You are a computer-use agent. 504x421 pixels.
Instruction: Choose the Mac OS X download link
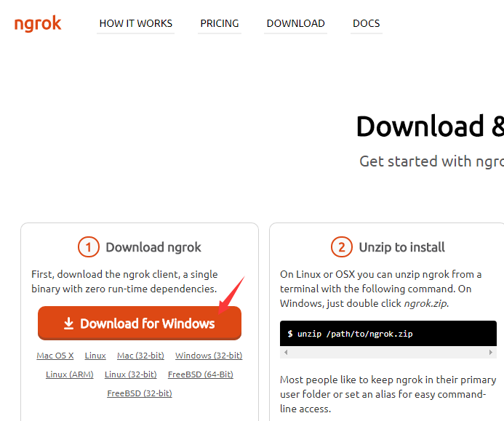(x=55, y=356)
